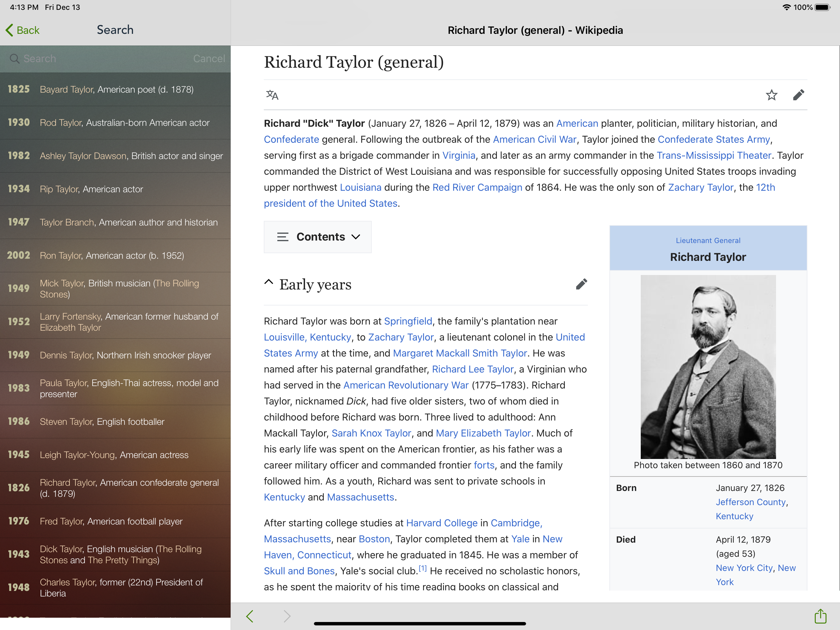Open Richard Lee Taylor link
The width and height of the screenshot is (840, 630).
[x=473, y=369]
